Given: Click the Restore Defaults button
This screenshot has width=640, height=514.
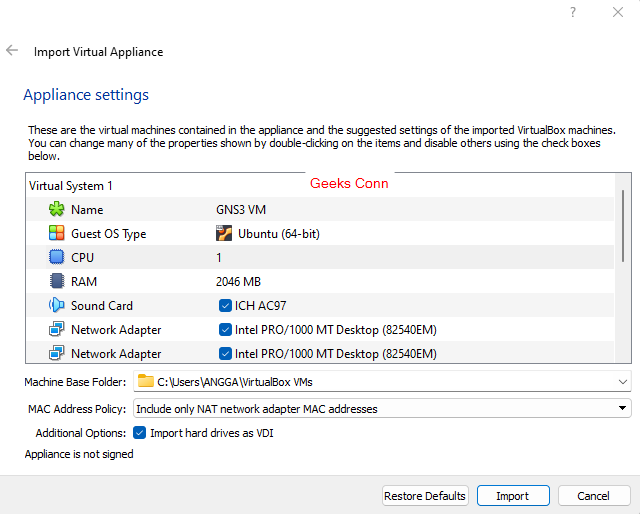Looking at the screenshot, I should (x=425, y=496).
